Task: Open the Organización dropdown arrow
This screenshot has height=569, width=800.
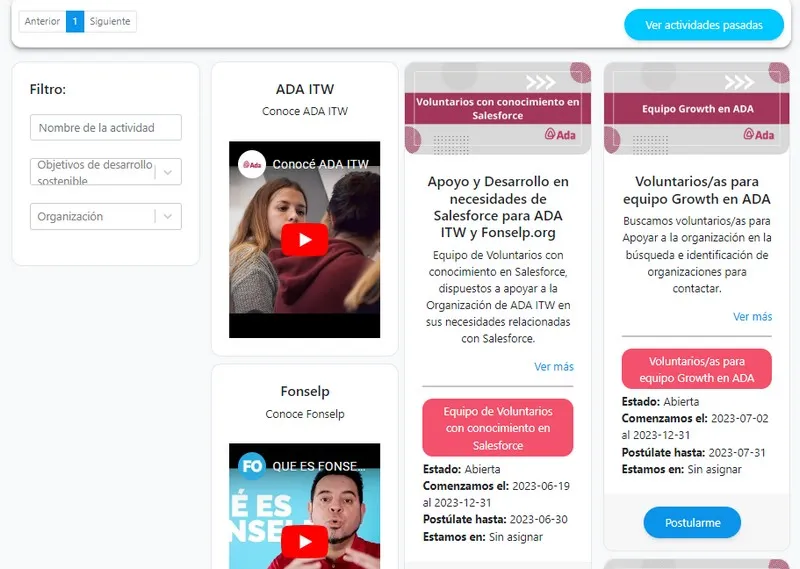Action: (x=167, y=216)
